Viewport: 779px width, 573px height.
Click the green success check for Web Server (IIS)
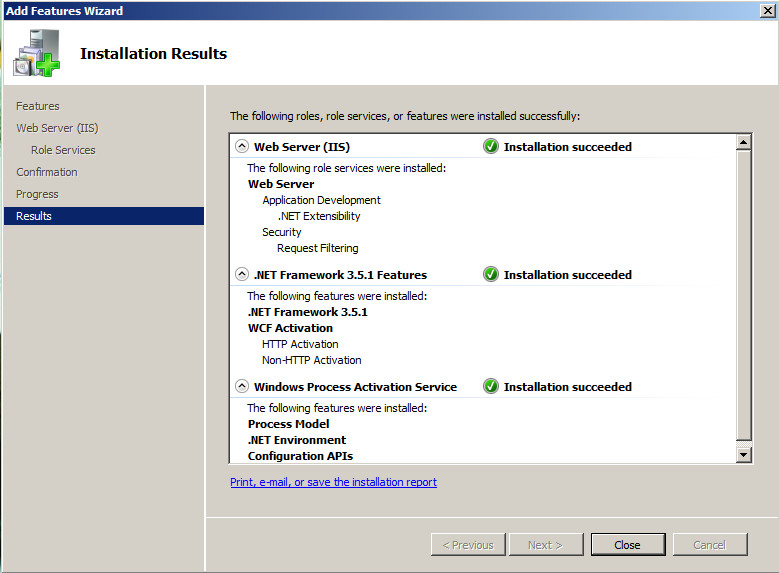[x=490, y=147]
